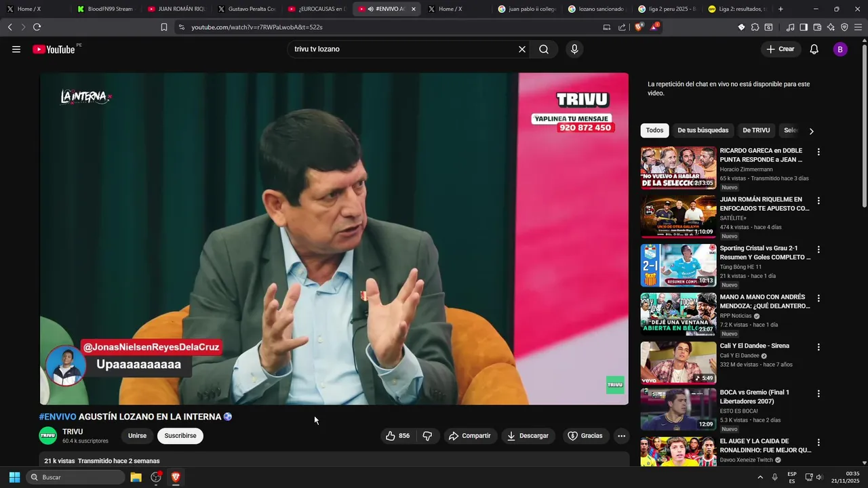The height and width of the screenshot is (488, 868).
Task: Click the Suscribirse button
Action: pos(180,436)
